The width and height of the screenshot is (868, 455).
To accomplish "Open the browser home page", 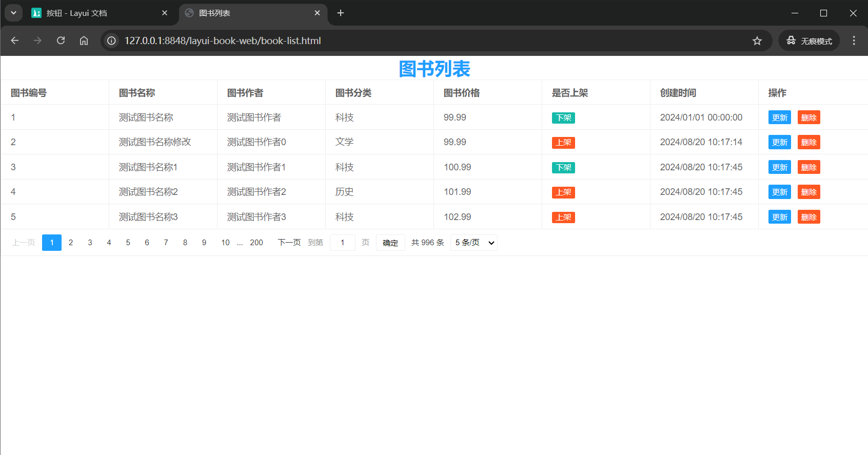I will [x=84, y=41].
